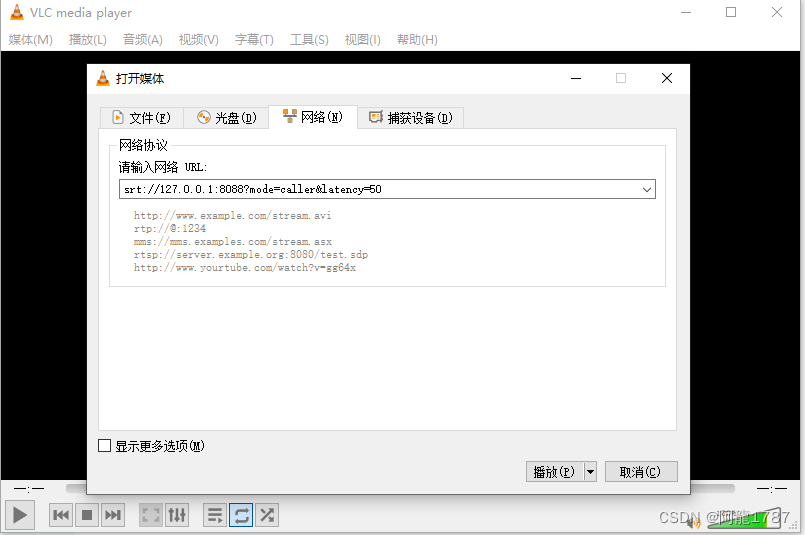Skip to the next media track
Viewport: 805px width, 535px height.
pyautogui.click(x=112, y=515)
